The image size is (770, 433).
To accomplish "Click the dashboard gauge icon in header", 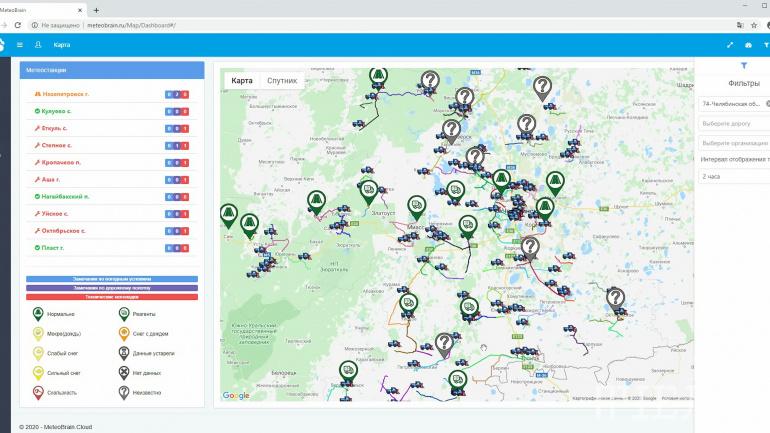I will point(749,45).
